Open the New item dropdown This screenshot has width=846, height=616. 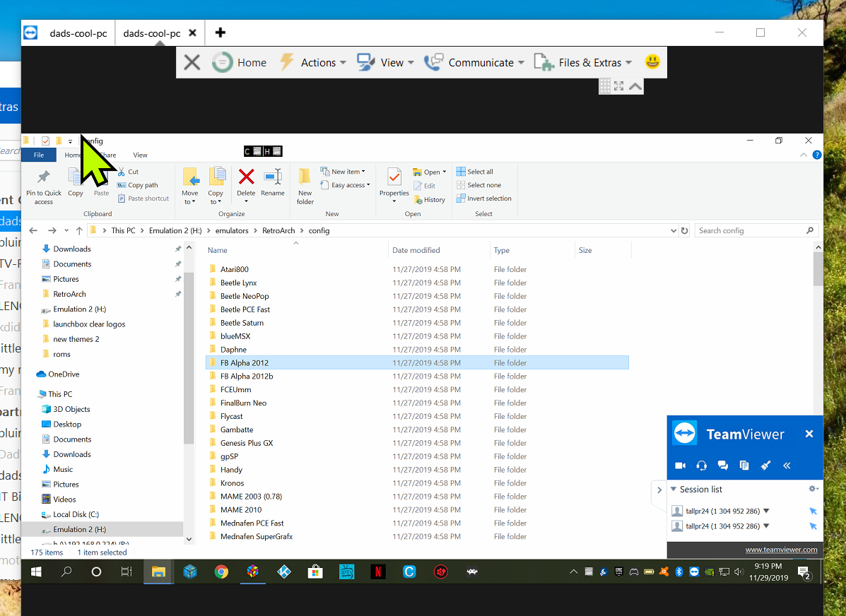(343, 172)
